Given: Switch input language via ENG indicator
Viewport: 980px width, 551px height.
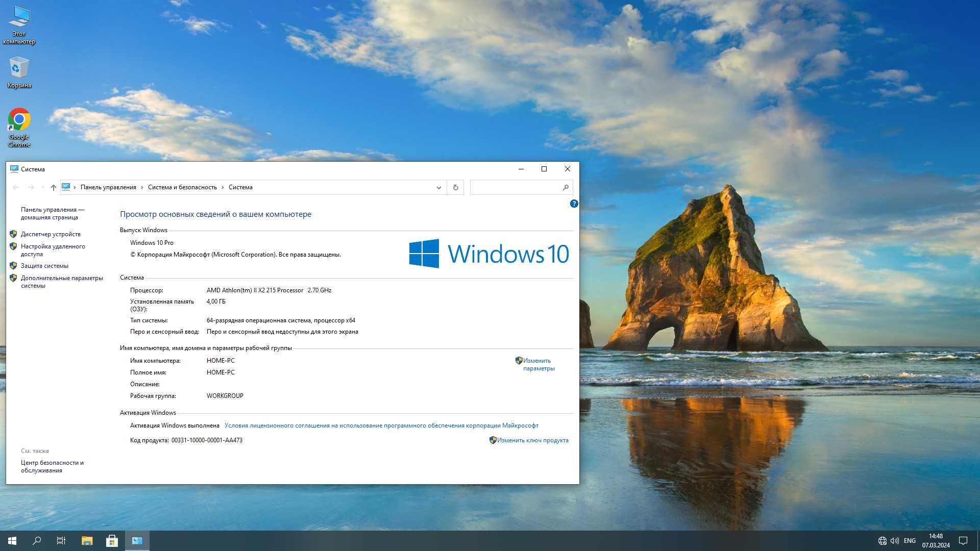Looking at the screenshot, I should [x=910, y=541].
